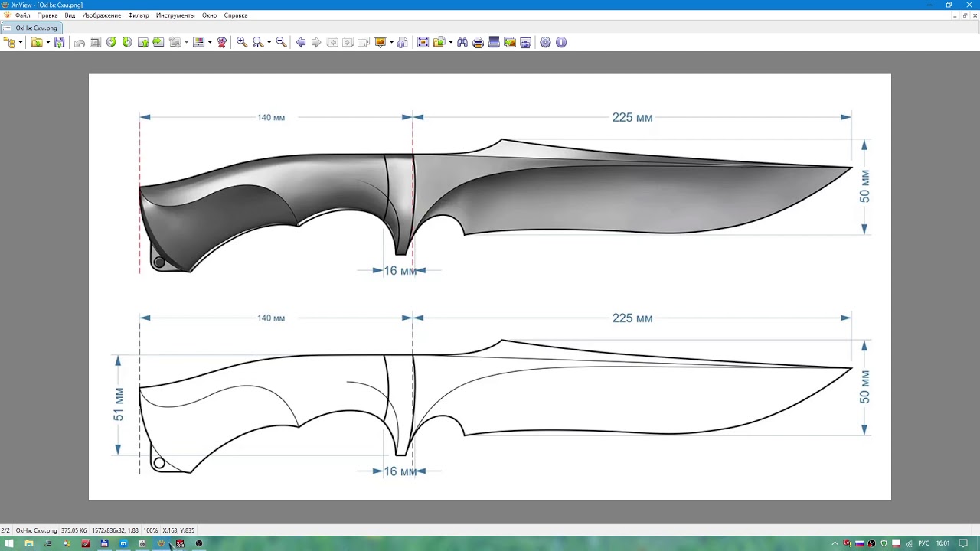Click the image properties info icon
This screenshot has height=551, width=980.
click(x=403, y=43)
